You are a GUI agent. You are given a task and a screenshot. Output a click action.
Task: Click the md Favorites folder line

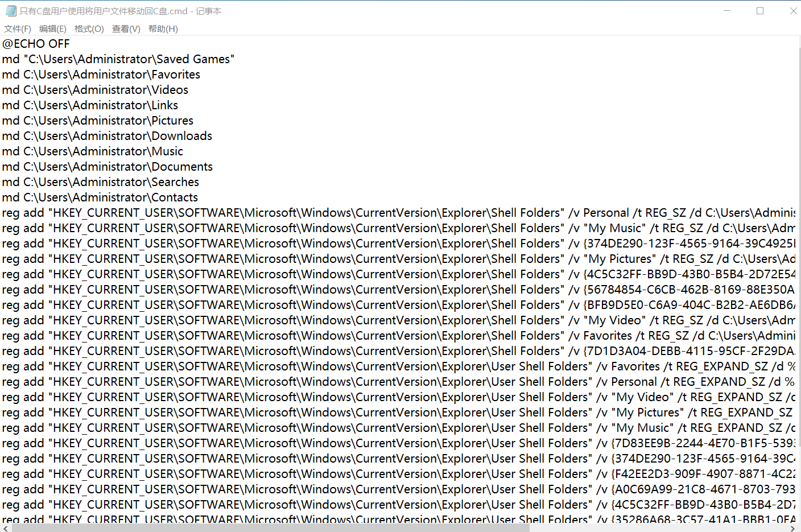(101, 75)
